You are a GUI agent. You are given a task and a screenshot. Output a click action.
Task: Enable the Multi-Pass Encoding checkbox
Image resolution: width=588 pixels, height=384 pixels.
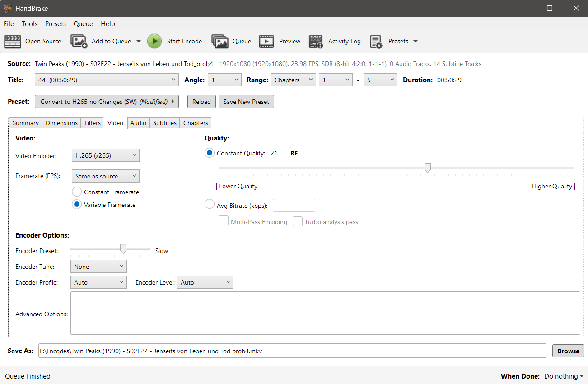[x=223, y=221]
